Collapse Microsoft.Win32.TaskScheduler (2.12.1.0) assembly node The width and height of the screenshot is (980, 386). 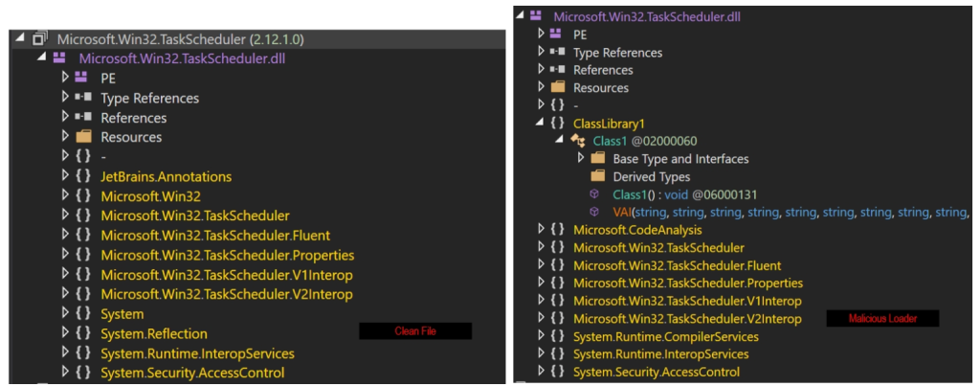(19, 38)
